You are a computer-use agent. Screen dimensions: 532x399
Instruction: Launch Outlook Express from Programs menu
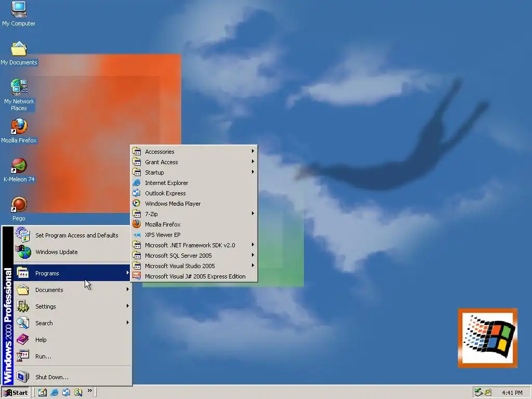click(194, 193)
